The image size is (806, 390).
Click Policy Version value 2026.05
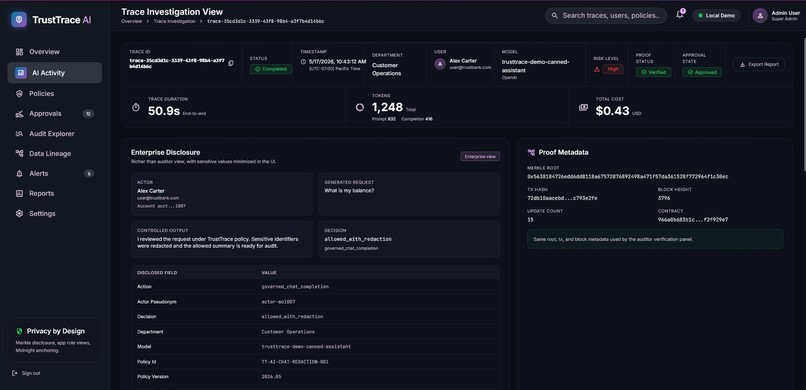tap(271, 377)
